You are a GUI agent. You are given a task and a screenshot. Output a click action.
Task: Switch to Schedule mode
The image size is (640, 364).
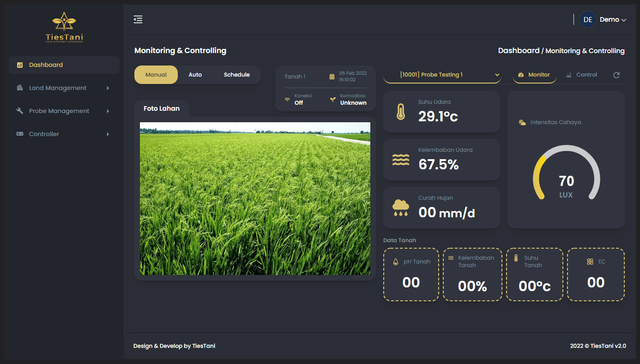pyautogui.click(x=236, y=75)
